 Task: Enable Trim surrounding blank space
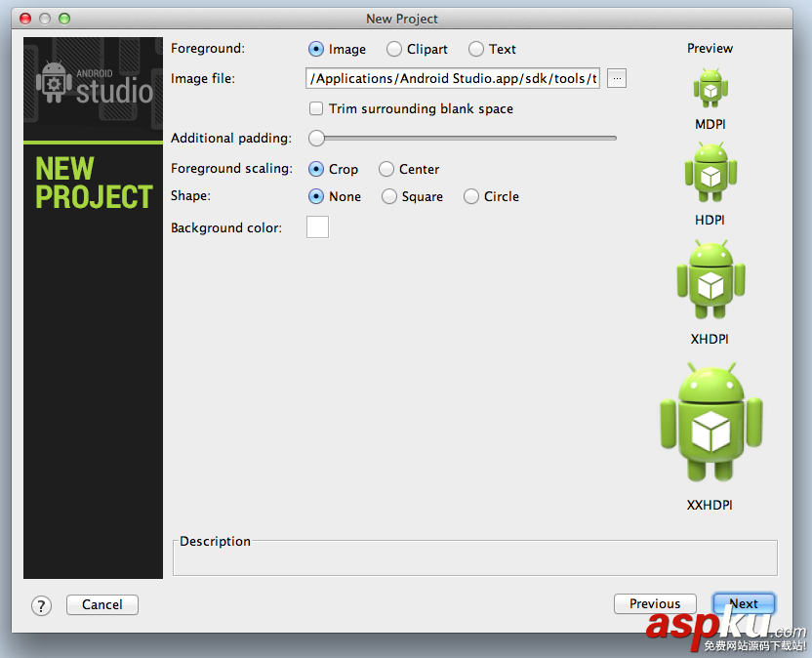coord(316,109)
